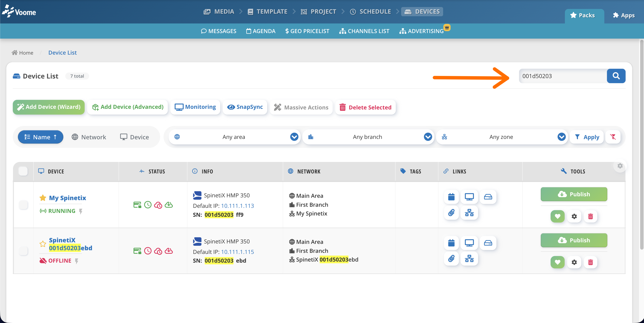Open the SCHEDULE menu
Image resolution: width=644 pixels, height=323 pixels.
click(370, 12)
